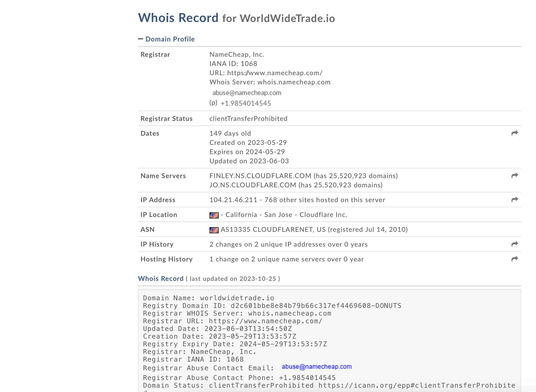Click the IANA ID: 1068 line
This screenshot has width=536, height=392.
[233, 64]
